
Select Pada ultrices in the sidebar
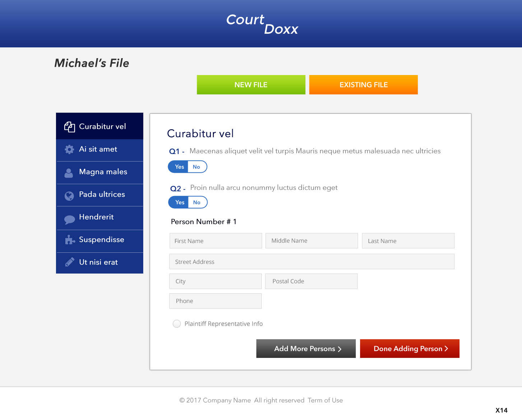(x=100, y=195)
